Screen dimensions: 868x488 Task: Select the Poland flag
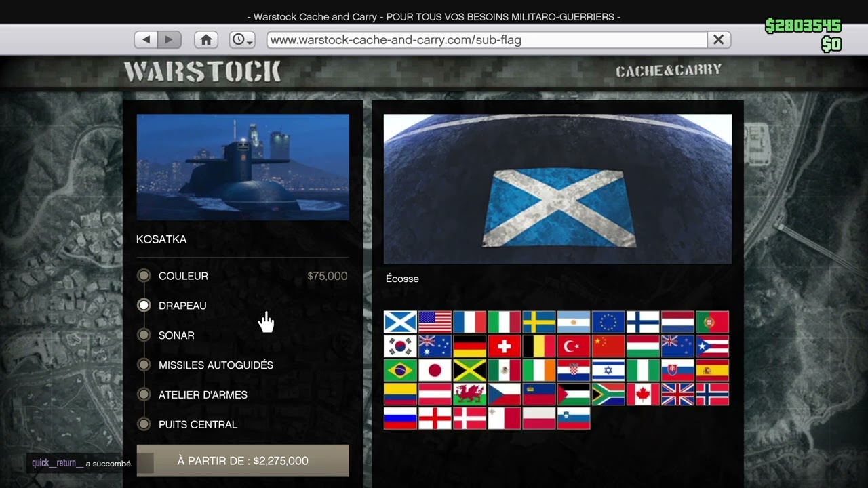[538, 418]
